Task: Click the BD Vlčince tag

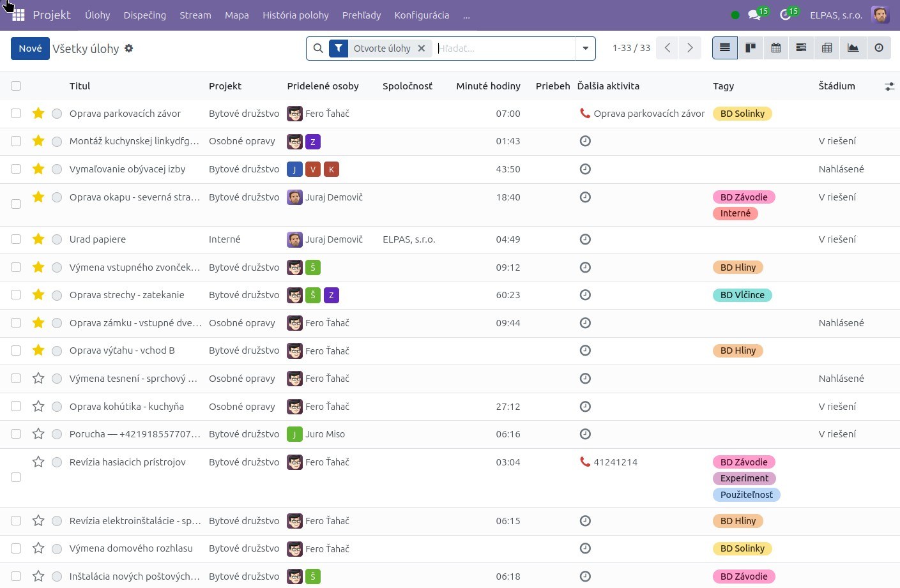Action: point(742,295)
